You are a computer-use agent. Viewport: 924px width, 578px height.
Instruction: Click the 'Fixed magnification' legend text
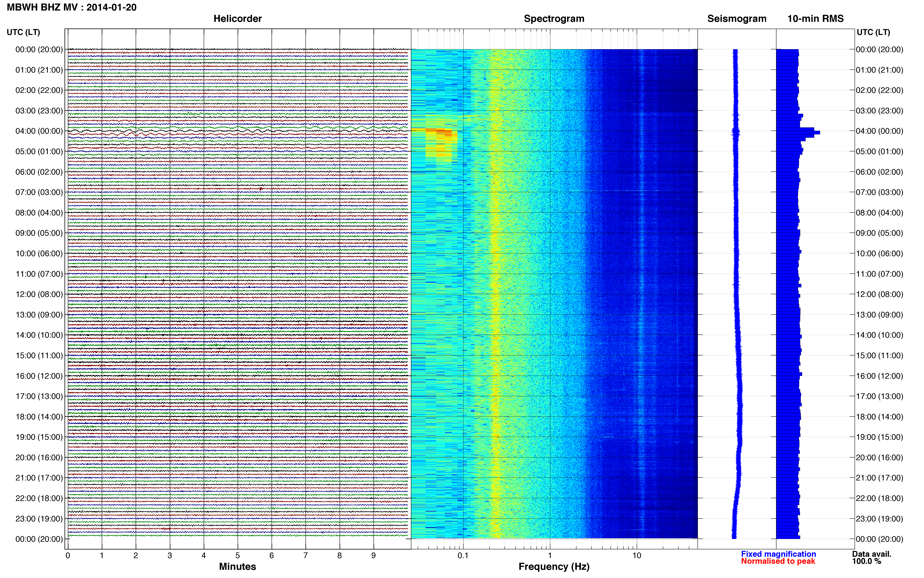click(778, 554)
